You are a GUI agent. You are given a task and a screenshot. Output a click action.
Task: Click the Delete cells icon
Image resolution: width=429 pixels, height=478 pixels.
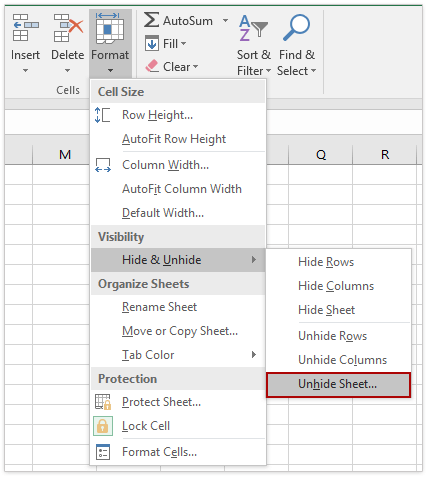[x=68, y=28]
